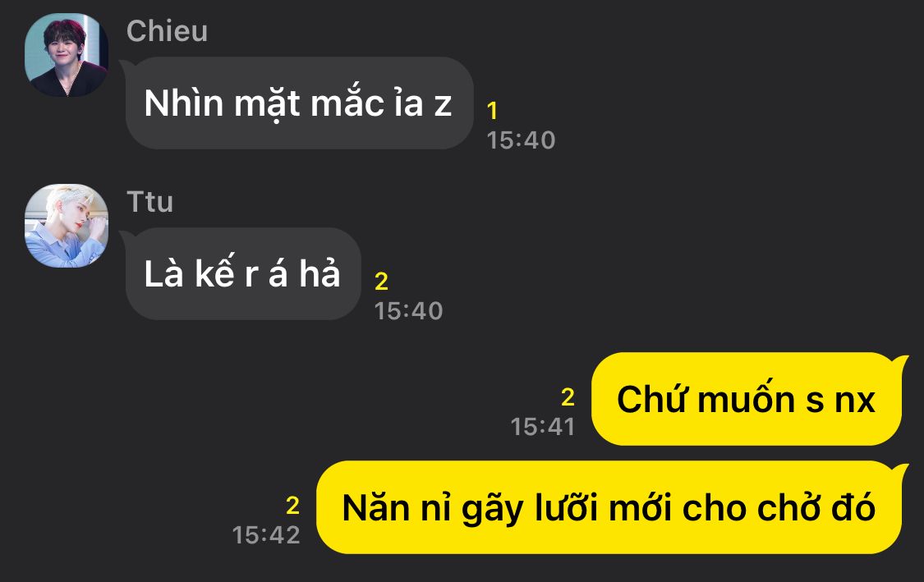This screenshot has width=924, height=582.
Task: Click the tail of the last yellow bubble
Action: click(x=900, y=470)
